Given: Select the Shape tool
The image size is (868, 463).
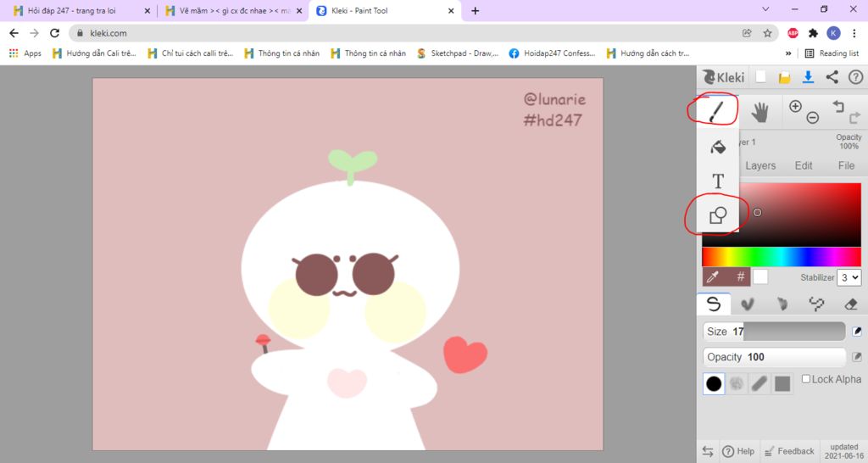Looking at the screenshot, I should [x=718, y=215].
